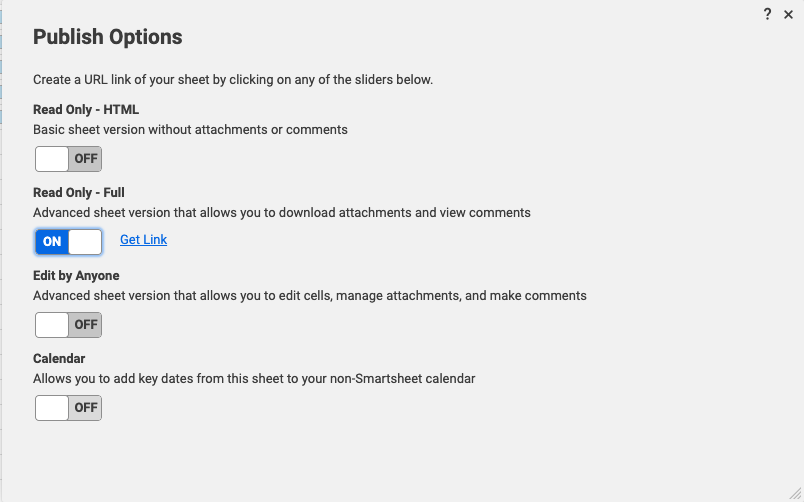Open help via the question mark icon
This screenshot has height=502, width=804.
click(767, 14)
